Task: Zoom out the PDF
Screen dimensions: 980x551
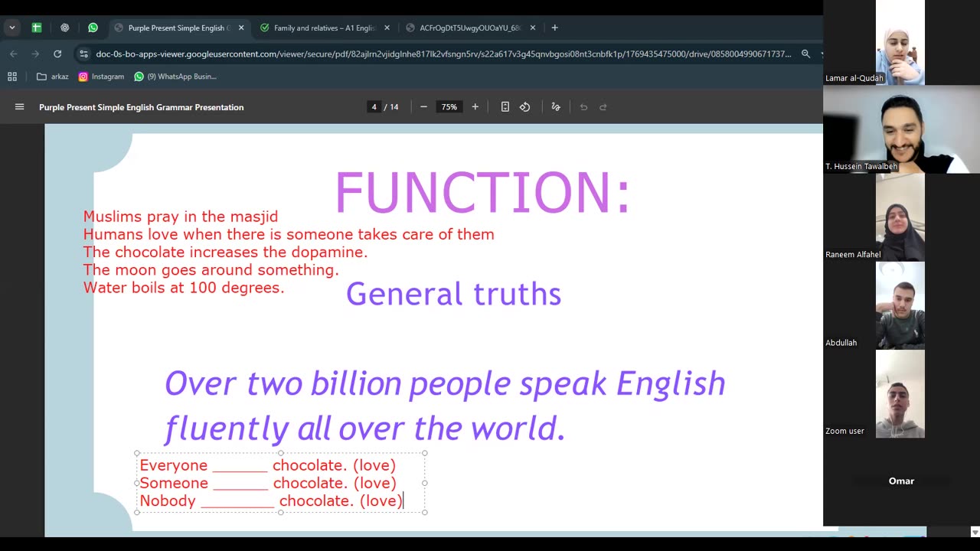Action: click(x=423, y=107)
